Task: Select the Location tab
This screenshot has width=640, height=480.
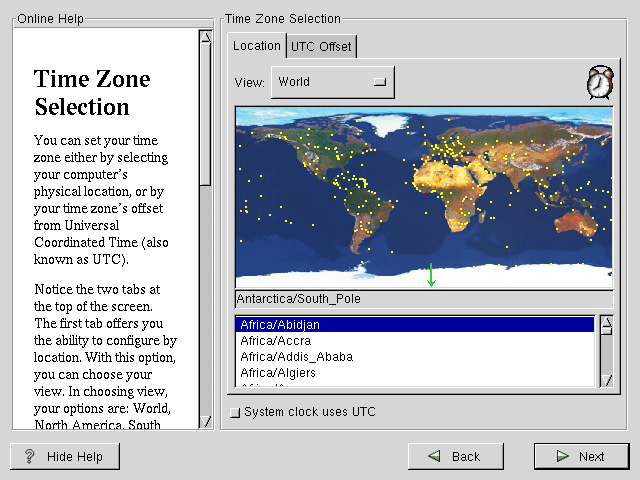Action: click(x=257, y=46)
